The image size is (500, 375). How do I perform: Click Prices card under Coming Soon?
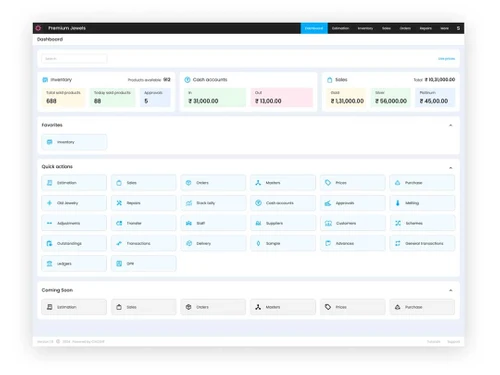coord(353,307)
